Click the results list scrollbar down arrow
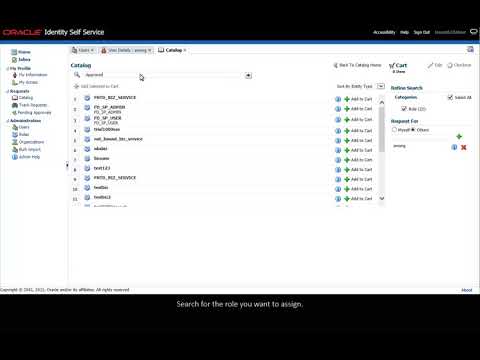The image size is (480, 360). pos(382,198)
